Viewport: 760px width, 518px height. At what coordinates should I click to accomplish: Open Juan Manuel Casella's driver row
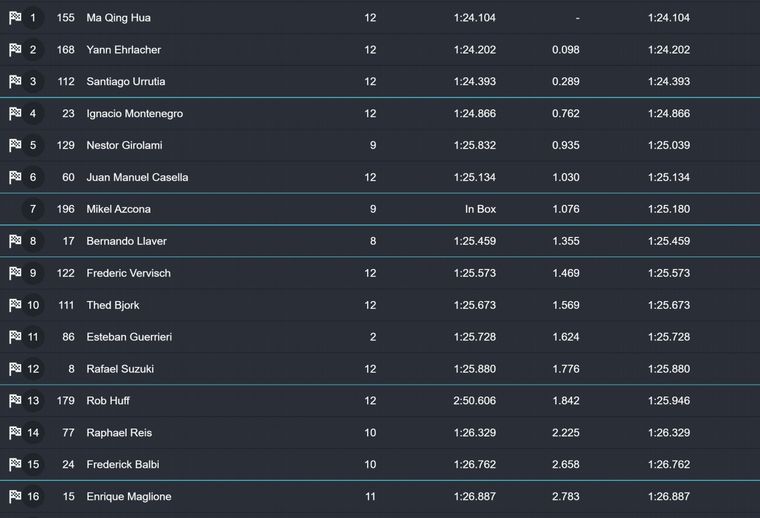(x=137, y=177)
